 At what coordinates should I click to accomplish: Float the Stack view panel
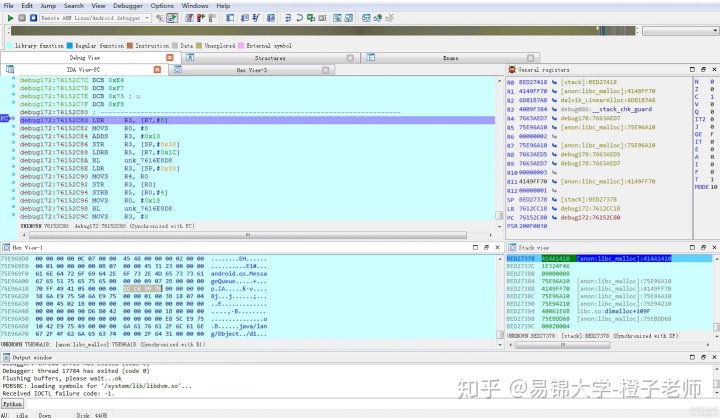[703, 247]
